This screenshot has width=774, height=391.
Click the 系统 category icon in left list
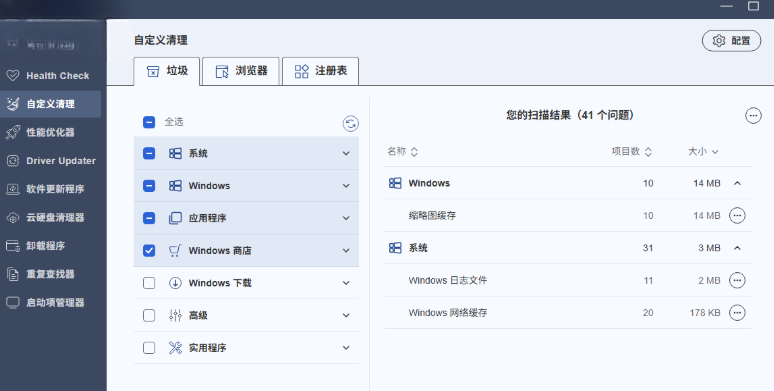[175, 153]
